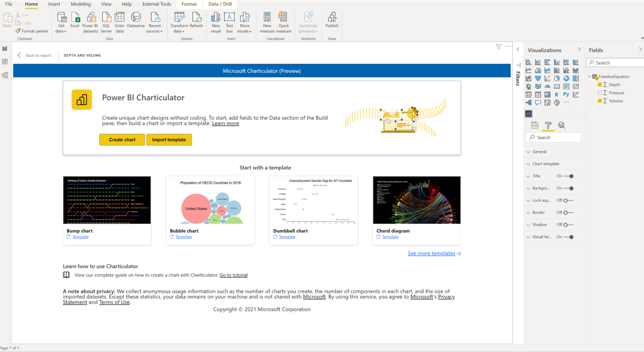Select the Map visualization icon
Screen dimensions: 644x352
click(529, 86)
